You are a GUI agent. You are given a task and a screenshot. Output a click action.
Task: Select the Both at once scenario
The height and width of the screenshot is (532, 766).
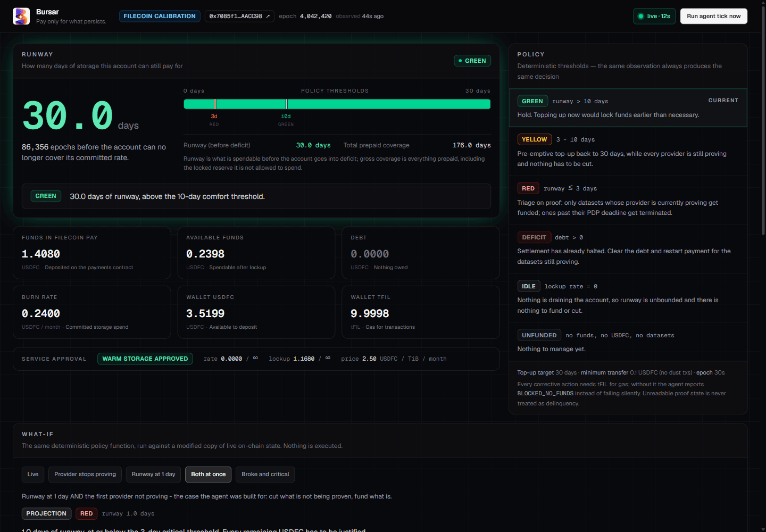[x=208, y=475]
